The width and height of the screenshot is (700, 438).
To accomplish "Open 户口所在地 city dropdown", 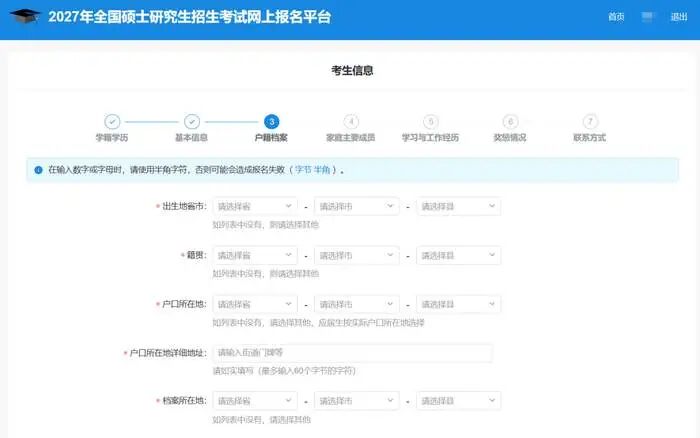I will pos(357,304).
